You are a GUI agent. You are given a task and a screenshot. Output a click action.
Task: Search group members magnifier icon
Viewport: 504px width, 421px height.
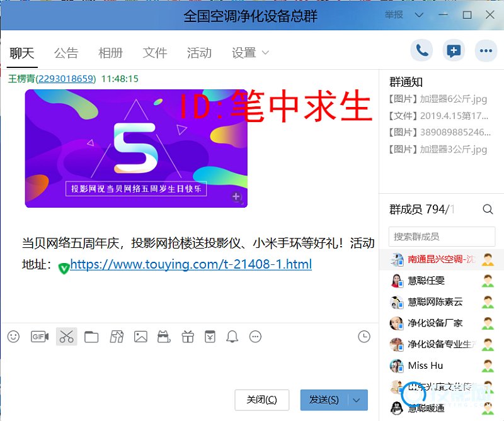point(488,210)
